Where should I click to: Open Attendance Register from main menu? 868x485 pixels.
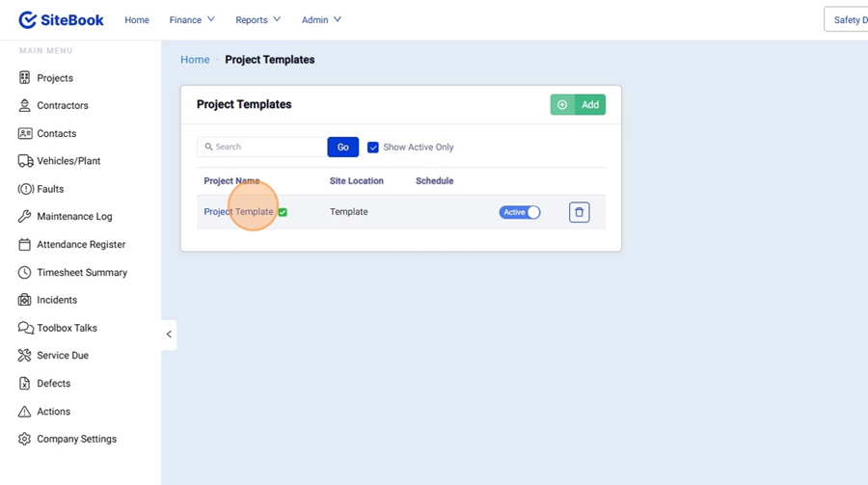coord(81,245)
